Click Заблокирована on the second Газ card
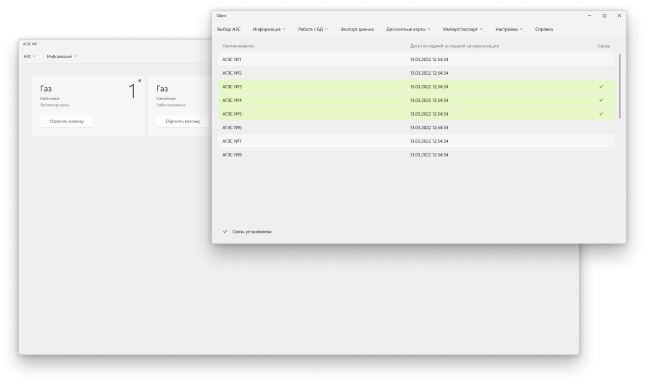The height and width of the screenshot is (383, 647). pyautogui.click(x=171, y=105)
